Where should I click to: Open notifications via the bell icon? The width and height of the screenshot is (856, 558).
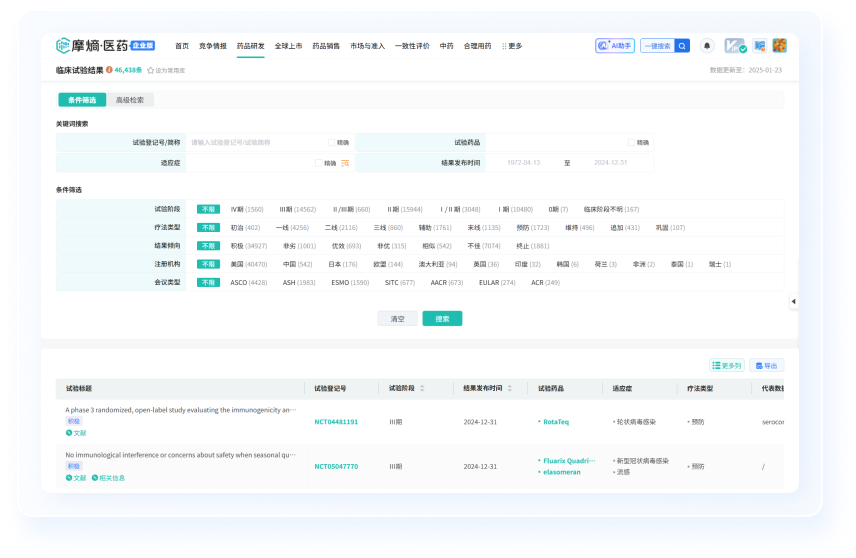click(707, 46)
